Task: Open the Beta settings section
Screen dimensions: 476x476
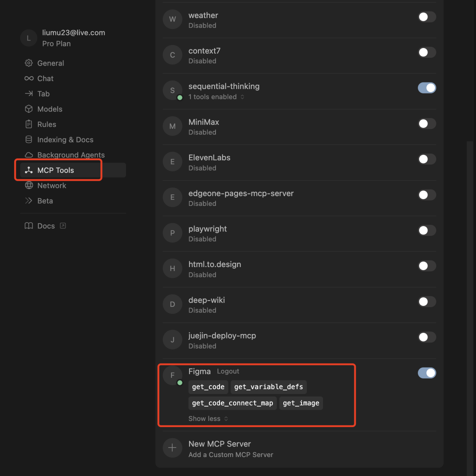Action: (x=45, y=201)
